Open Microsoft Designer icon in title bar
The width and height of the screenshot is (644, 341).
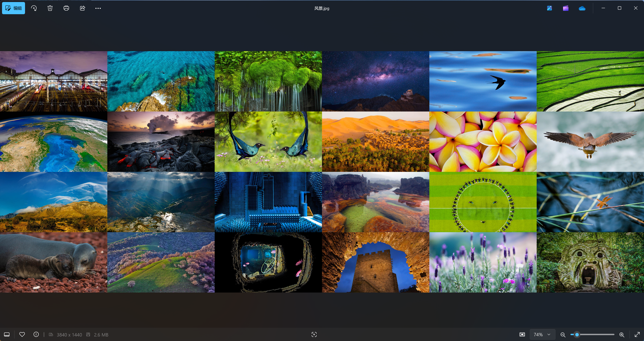[549, 8]
